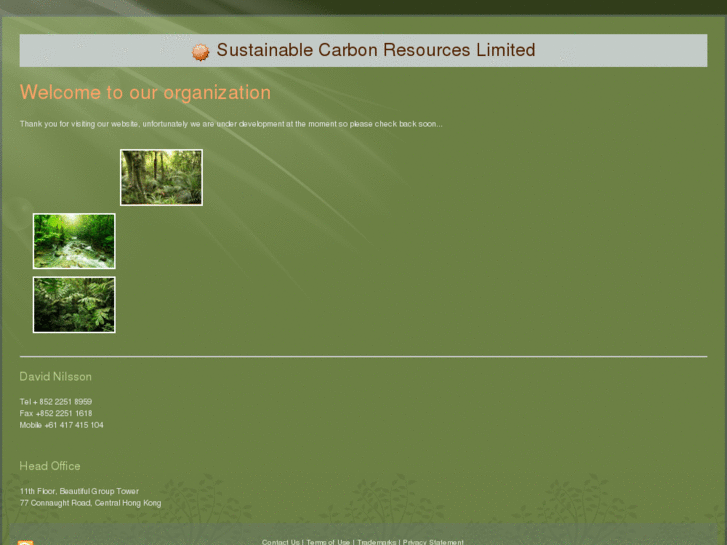Click the Sustainable Carbon Resources Limited title
The width and height of the screenshot is (727, 545).
point(375,50)
